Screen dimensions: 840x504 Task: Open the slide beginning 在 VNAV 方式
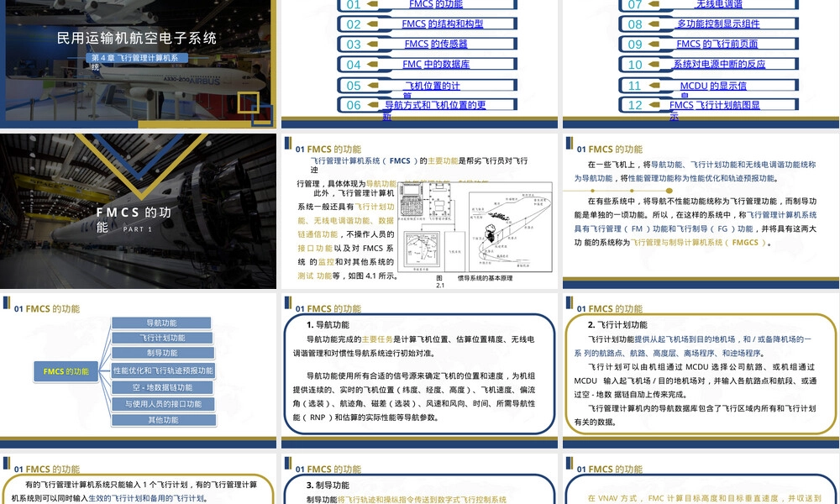[701, 480]
